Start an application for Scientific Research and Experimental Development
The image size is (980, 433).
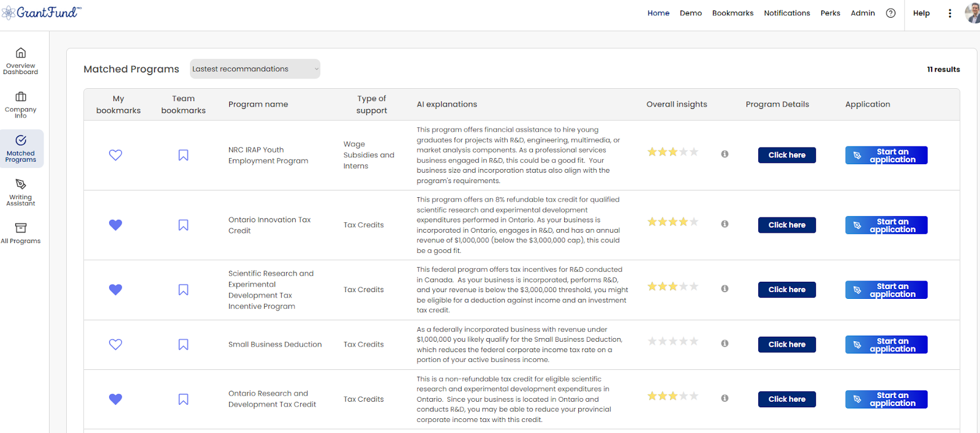coord(886,290)
